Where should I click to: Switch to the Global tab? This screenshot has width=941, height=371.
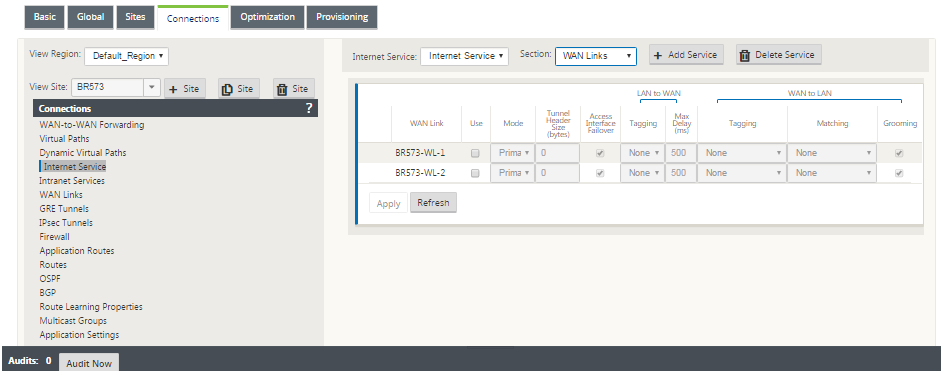pyautogui.click(x=91, y=17)
